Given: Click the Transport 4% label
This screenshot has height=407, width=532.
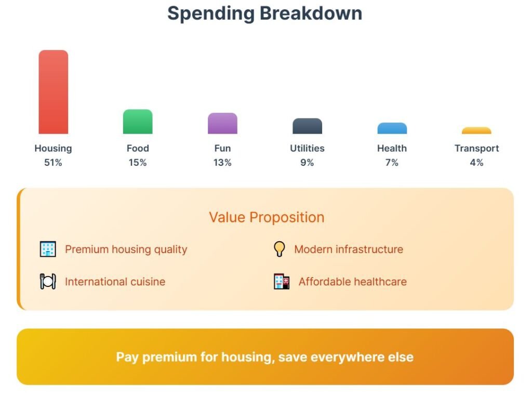Looking at the screenshot, I should pos(476,155).
